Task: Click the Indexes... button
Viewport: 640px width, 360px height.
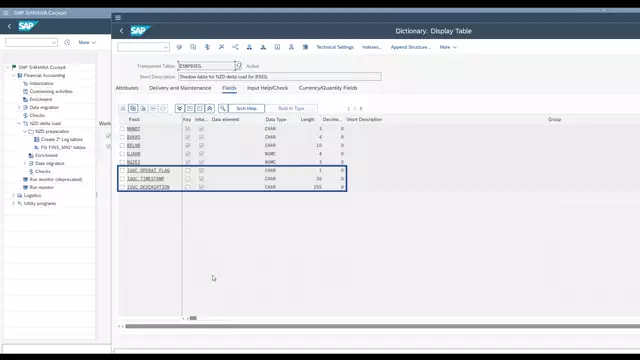Action: [372, 47]
